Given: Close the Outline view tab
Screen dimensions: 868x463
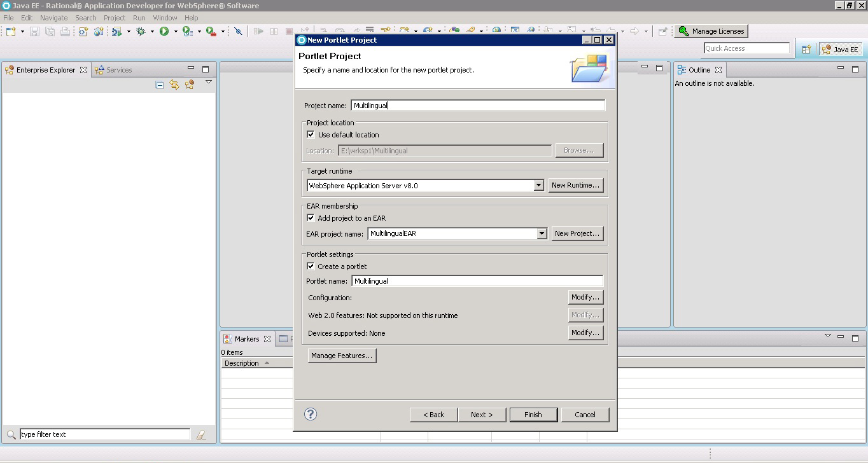Looking at the screenshot, I should 718,70.
